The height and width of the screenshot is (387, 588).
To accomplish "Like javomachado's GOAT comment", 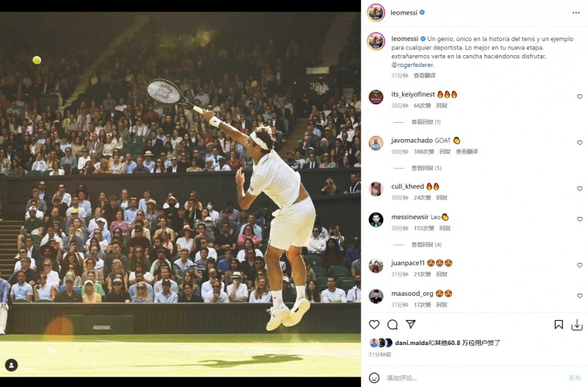I will 579,143.
